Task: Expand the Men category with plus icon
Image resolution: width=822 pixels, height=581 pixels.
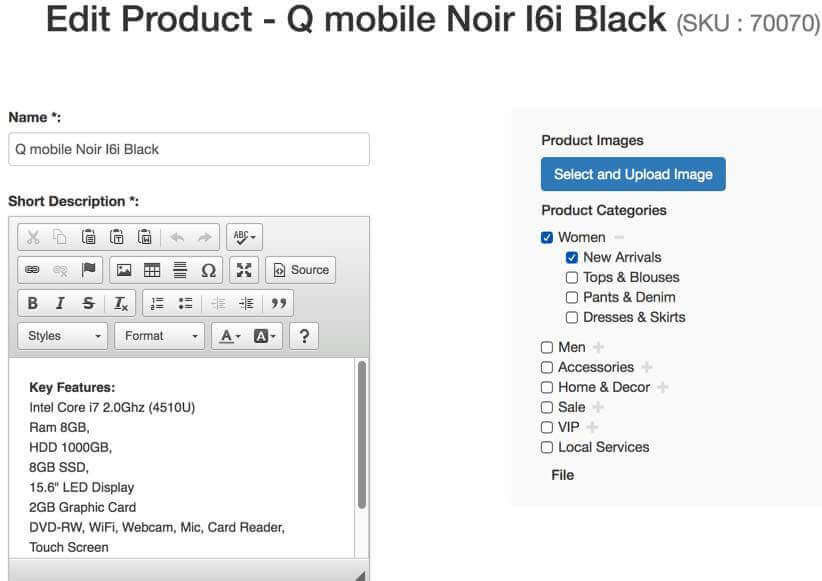Action: (598, 348)
